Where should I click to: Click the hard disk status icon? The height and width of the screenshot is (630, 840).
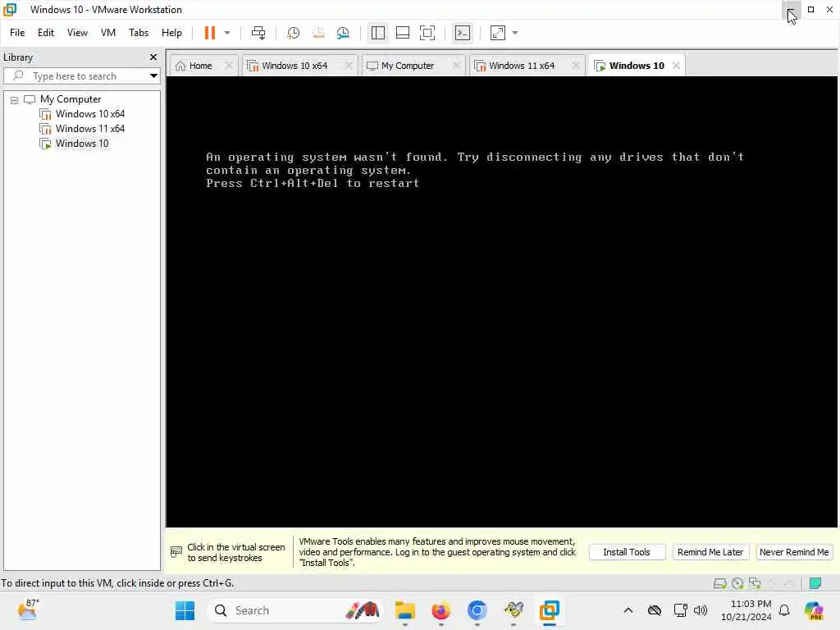pos(720,583)
